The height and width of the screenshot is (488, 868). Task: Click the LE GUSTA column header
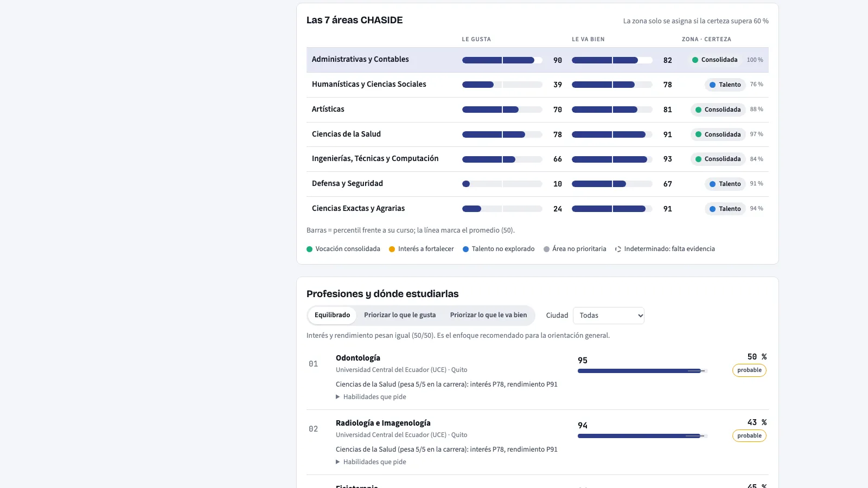476,39
